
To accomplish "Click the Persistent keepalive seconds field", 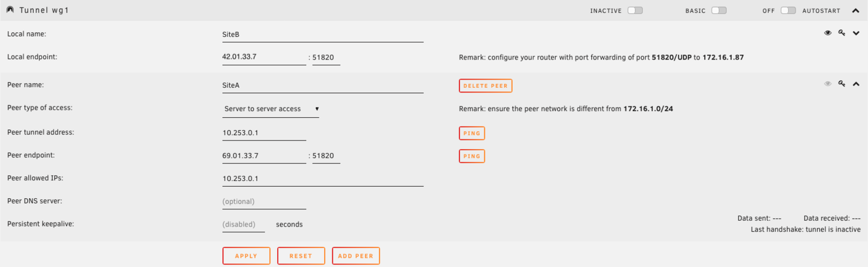I will pos(243,224).
